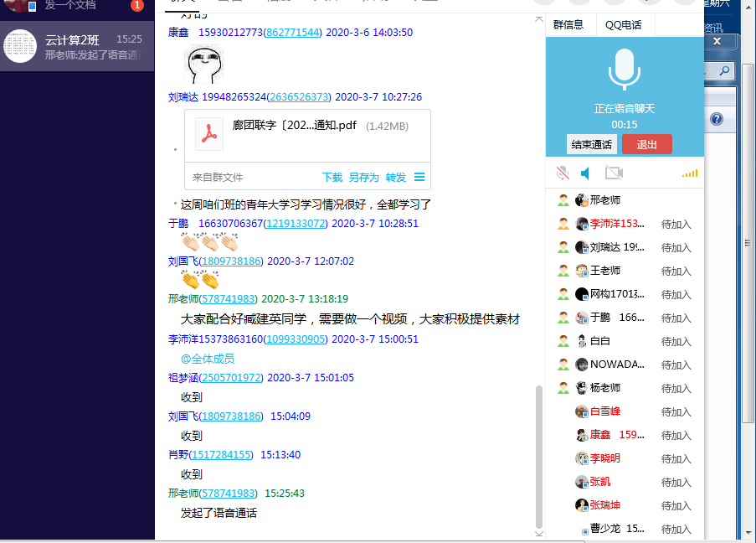This screenshot has height=543, width=756.
Task: Click 邢老师's number link at 15:25:43
Action: click(228, 494)
